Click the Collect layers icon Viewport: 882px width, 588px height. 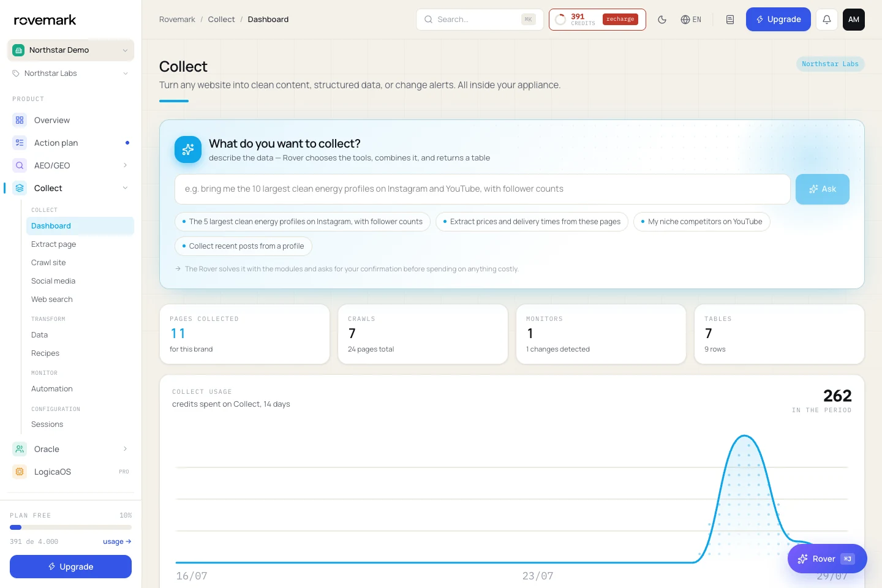point(20,188)
